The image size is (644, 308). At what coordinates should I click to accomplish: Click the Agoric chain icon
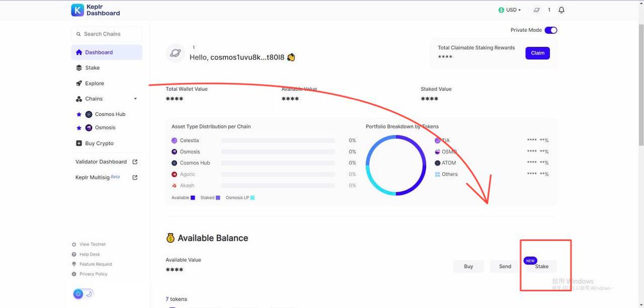coord(174,174)
